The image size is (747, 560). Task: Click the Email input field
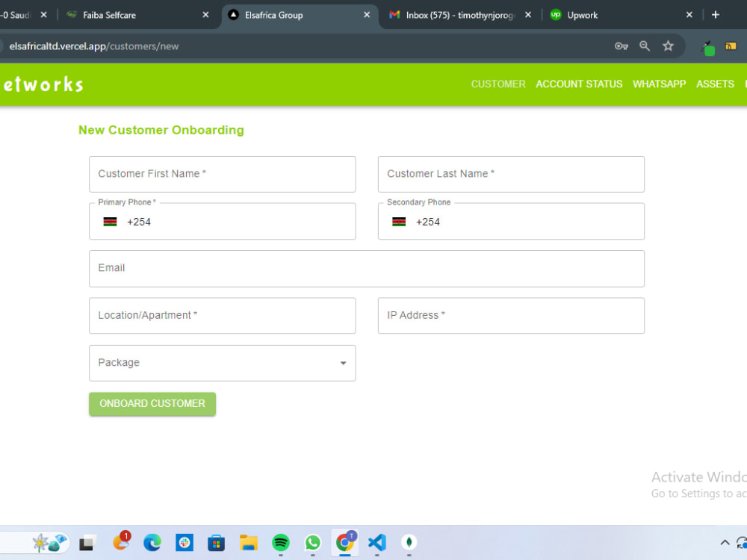[366, 269]
